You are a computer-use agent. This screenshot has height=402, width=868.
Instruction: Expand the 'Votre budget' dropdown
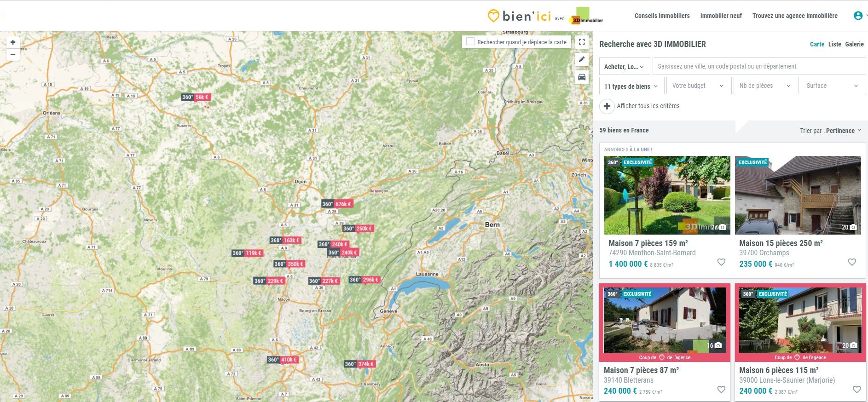click(x=699, y=86)
